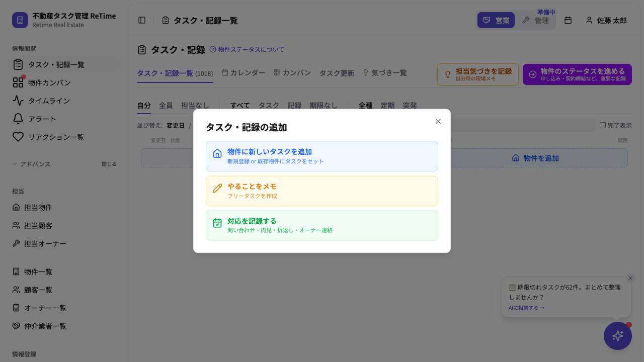Enable 完了表示 checkbox
The height and width of the screenshot is (362, 644).
point(603,125)
